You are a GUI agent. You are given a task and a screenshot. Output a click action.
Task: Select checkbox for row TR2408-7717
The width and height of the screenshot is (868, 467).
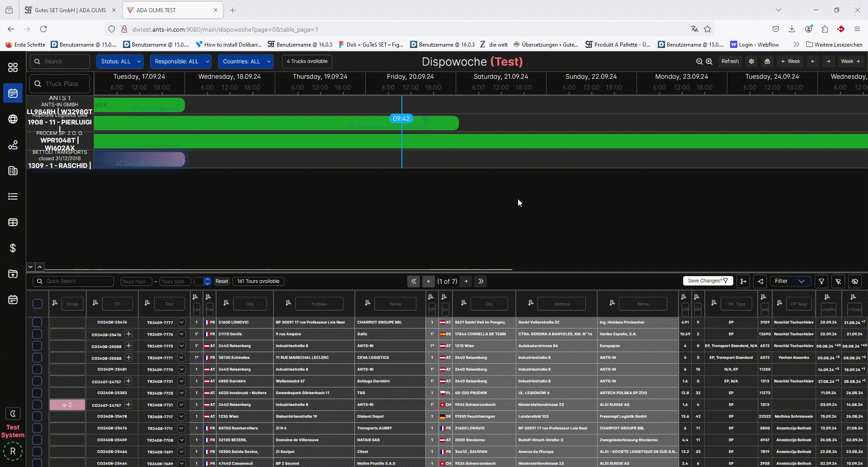tap(37, 416)
